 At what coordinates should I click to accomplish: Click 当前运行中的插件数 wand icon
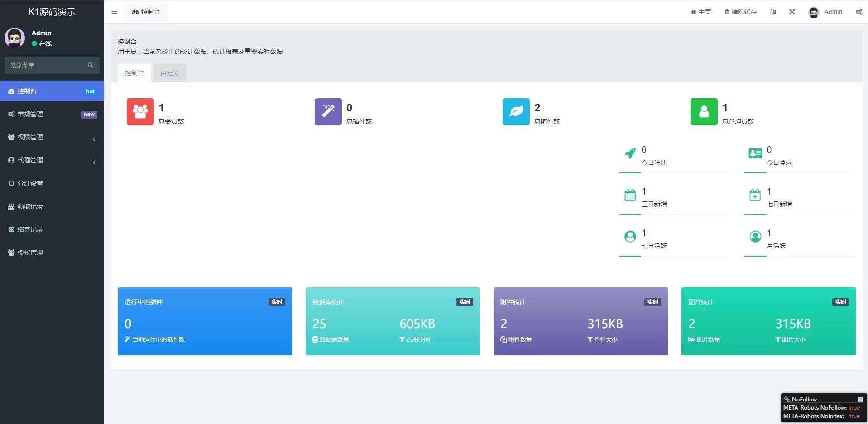pos(127,339)
